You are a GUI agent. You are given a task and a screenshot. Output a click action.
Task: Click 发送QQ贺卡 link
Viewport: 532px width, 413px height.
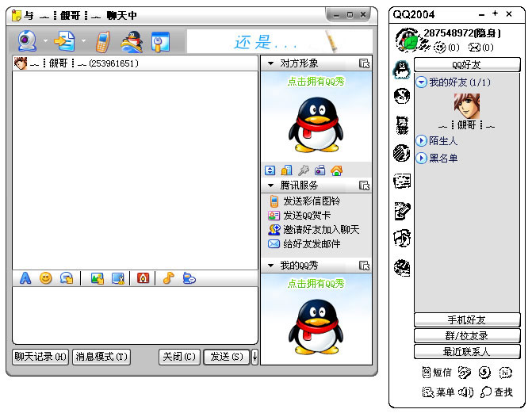pos(307,216)
